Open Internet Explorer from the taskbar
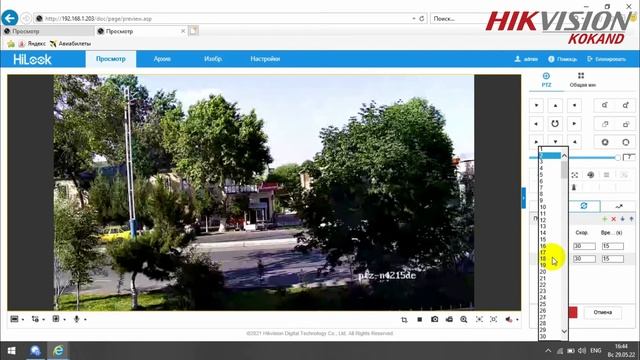This screenshot has height=360, width=640. (58, 351)
